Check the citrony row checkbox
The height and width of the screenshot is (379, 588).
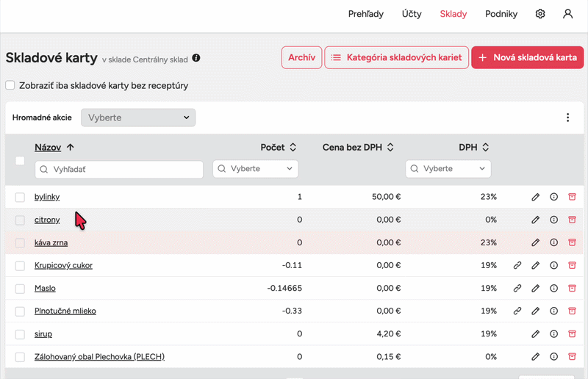tap(20, 220)
